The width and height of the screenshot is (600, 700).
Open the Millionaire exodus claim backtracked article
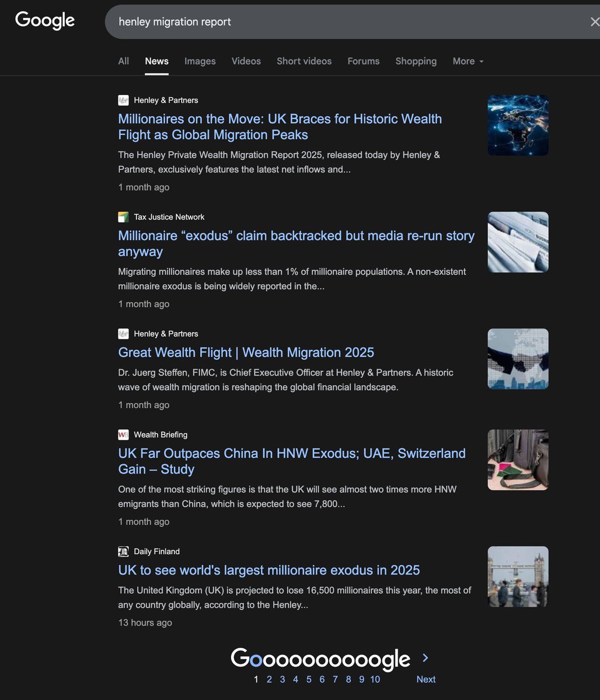point(296,243)
